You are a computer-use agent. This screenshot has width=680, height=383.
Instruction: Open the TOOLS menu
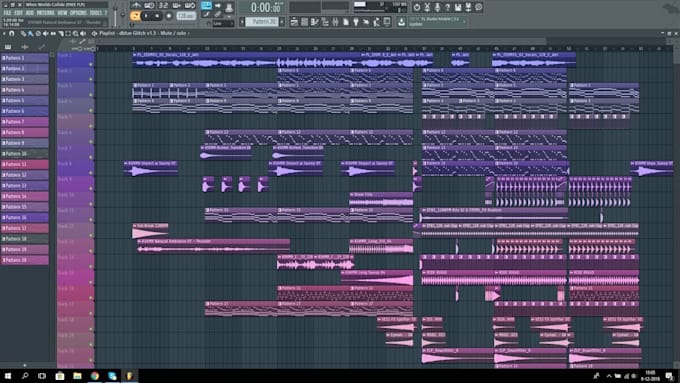(x=95, y=13)
